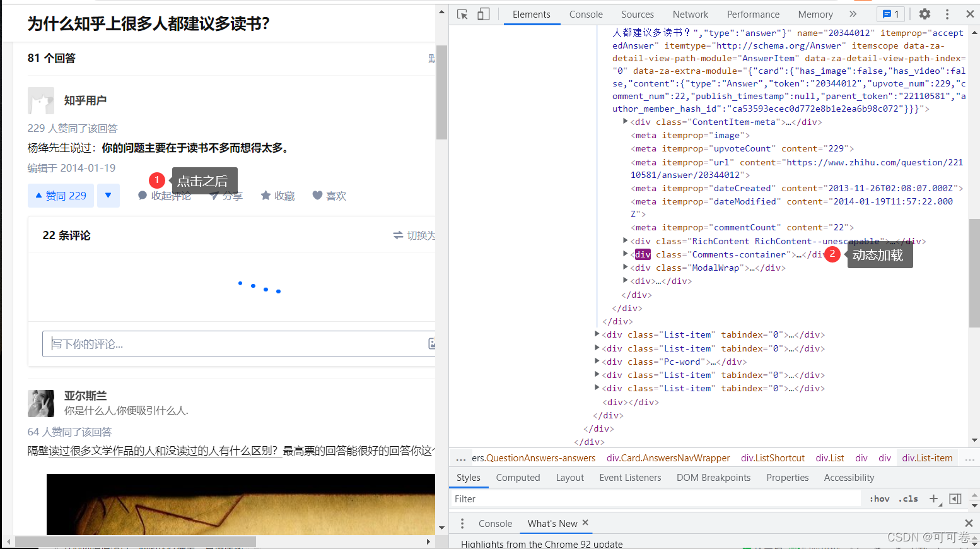Image resolution: width=980 pixels, height=549 pixels.
Task: Open the Memory tab
Action: [x=815, y=14]
